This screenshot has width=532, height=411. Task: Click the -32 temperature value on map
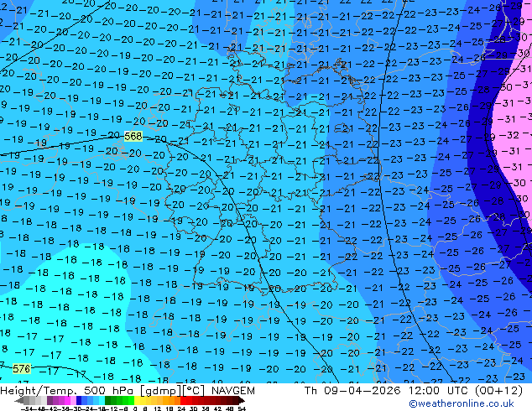[x=509, y=135]
